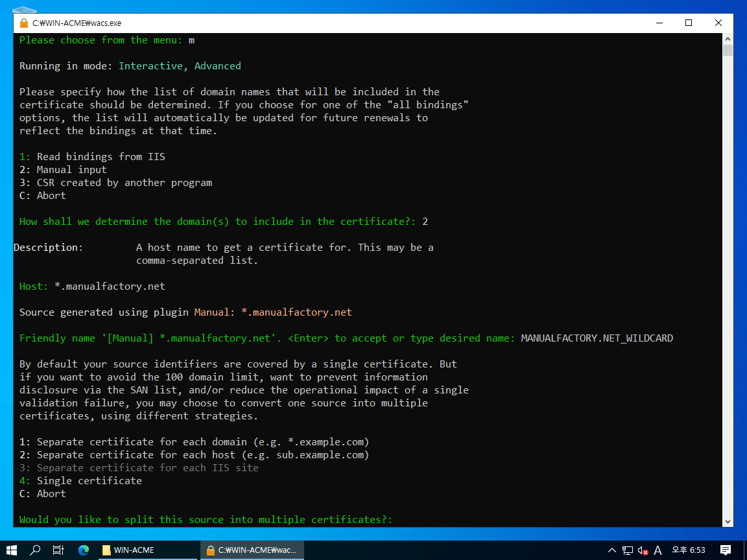Click the lock icon in console title bar
Viewport: 747px width, 560px height.
pyautogui.click(x=24, y=23)
